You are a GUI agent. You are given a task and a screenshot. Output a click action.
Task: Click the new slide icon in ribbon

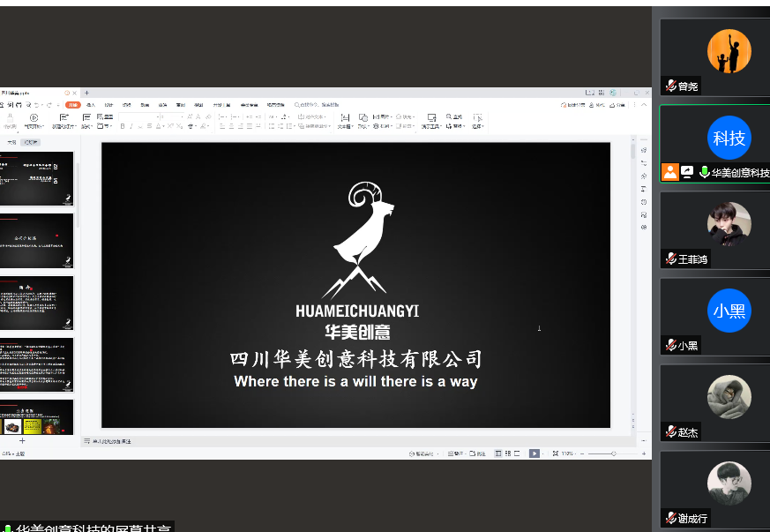64,118
